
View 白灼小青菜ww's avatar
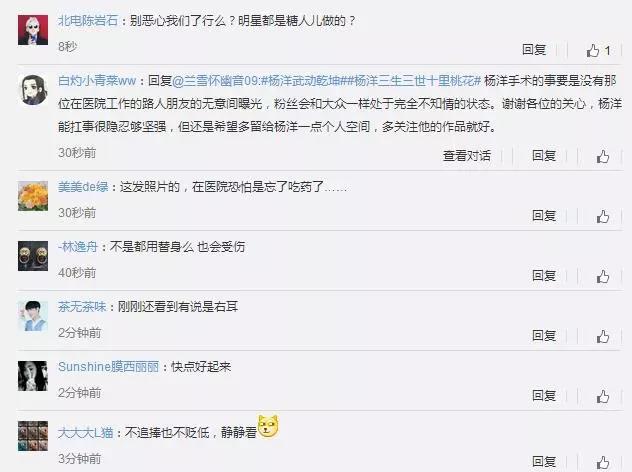point(33,89)
